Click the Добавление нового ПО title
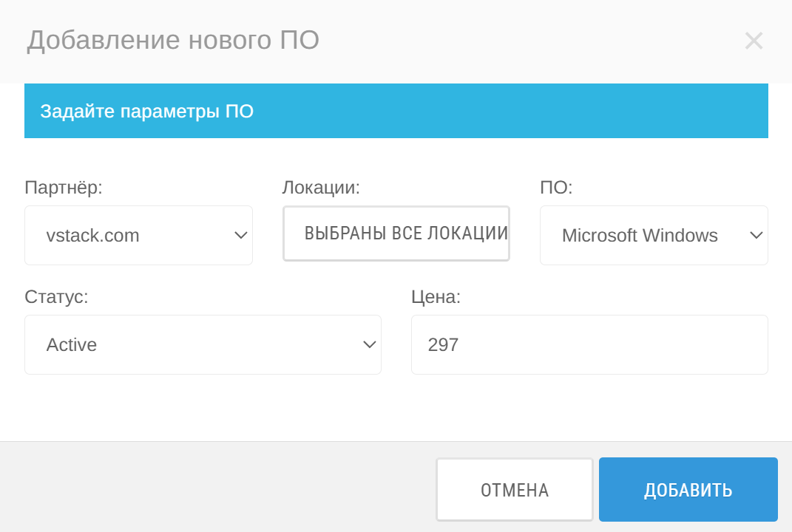The height and width of the screenshot is (532, 792). coord(173,41)
